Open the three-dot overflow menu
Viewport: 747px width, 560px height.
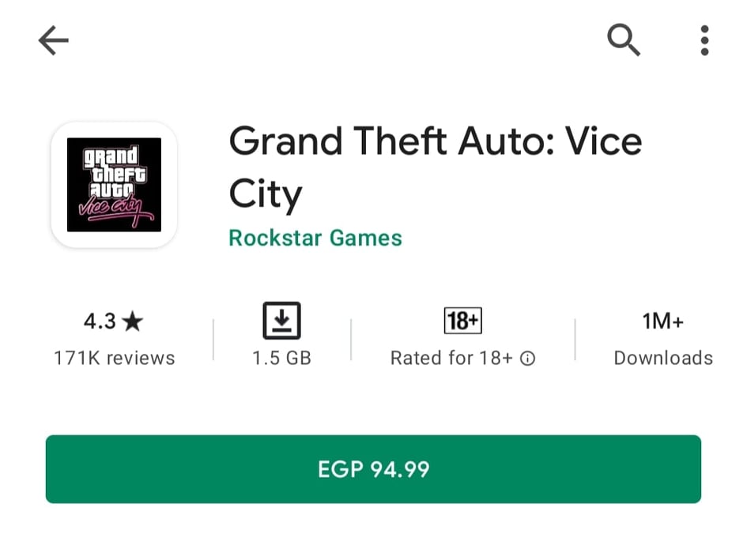[704, 40]
